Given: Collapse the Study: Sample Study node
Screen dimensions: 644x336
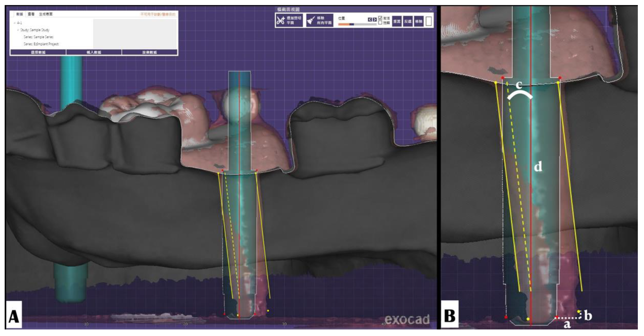Looking at the screenshot, I should 18,30.
